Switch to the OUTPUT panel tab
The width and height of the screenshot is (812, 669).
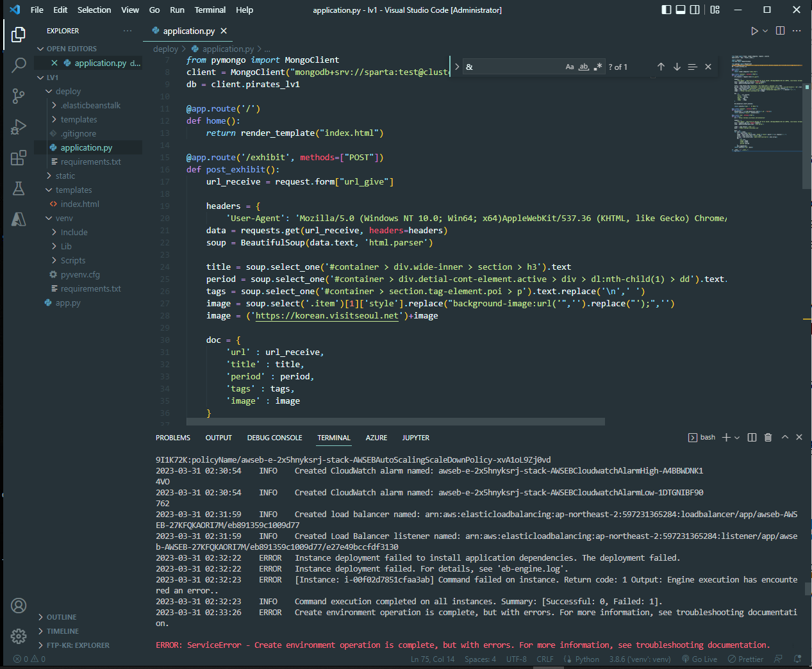point(219,438)
